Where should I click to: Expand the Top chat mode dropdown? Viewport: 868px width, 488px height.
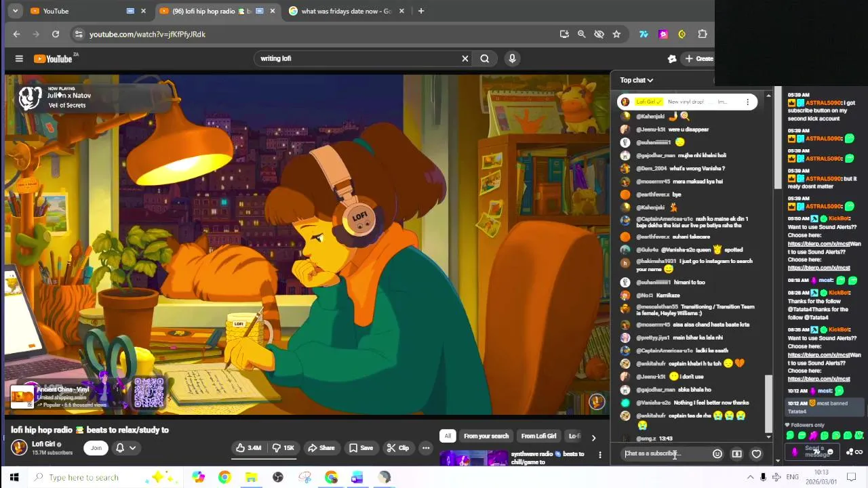coord(636,80)
